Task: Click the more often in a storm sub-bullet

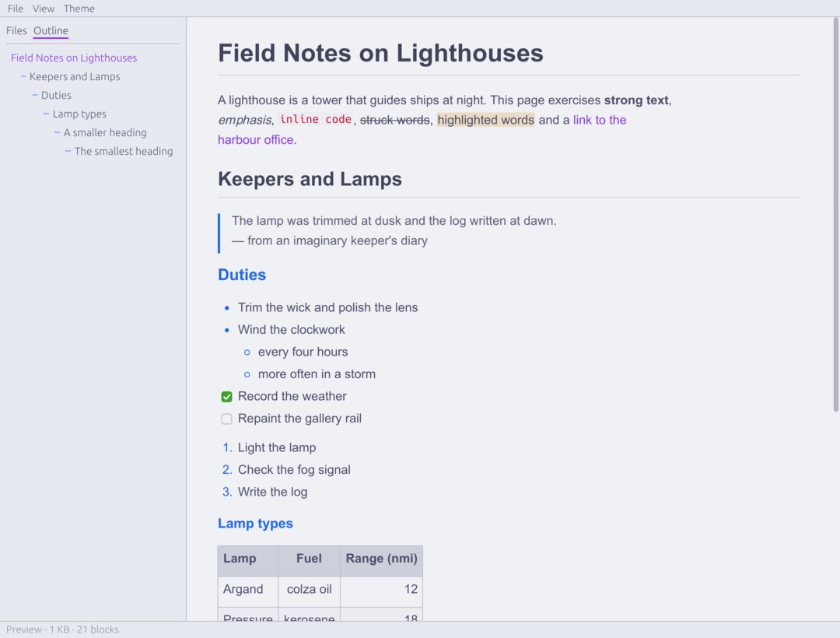Action: tap(317, 374)
